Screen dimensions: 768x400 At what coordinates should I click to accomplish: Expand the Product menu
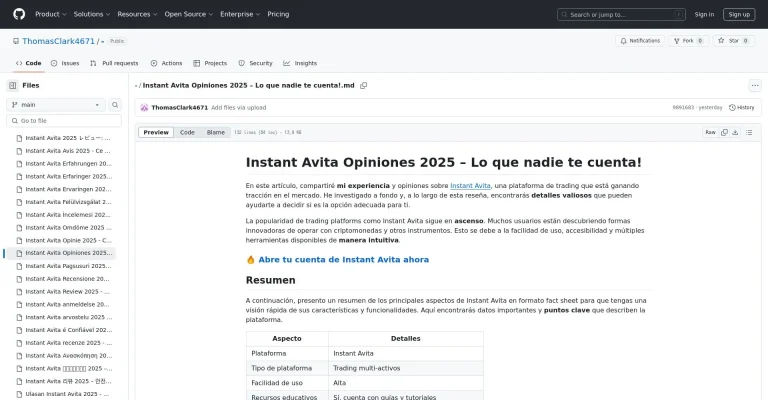50,14
